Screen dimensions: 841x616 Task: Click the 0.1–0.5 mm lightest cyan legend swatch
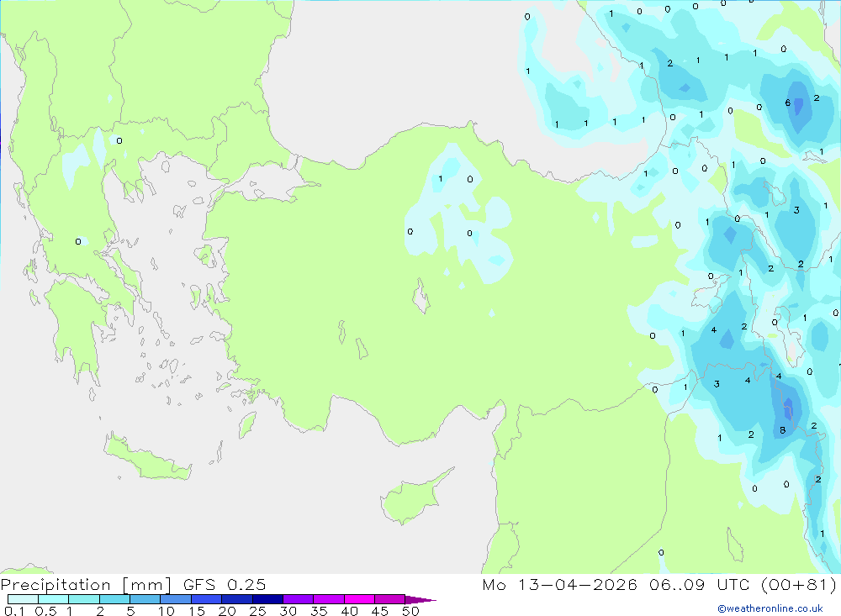(23, 599)
